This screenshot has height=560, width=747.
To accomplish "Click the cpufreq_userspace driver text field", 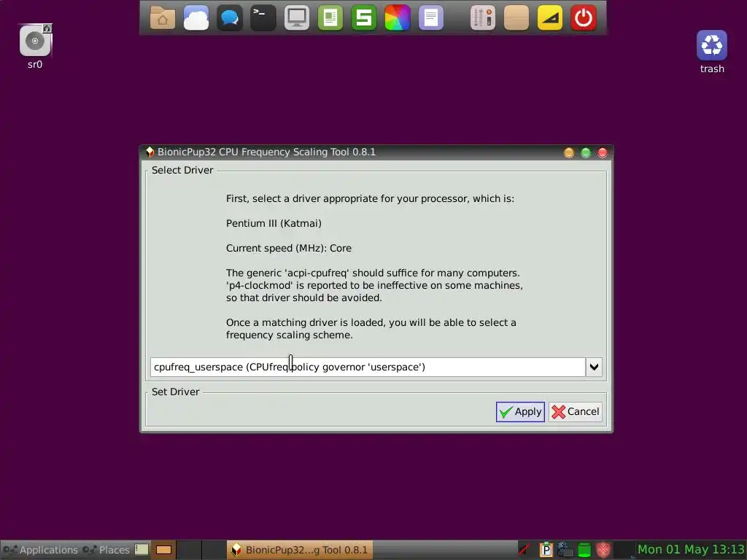I will (368, 367).
